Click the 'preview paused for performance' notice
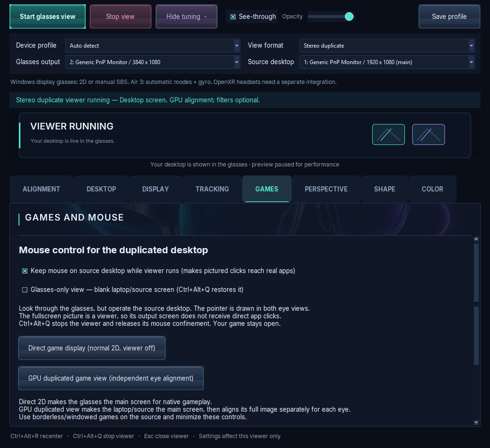The width and height of the screenshot is (490, 448). (x=295, y=165)
